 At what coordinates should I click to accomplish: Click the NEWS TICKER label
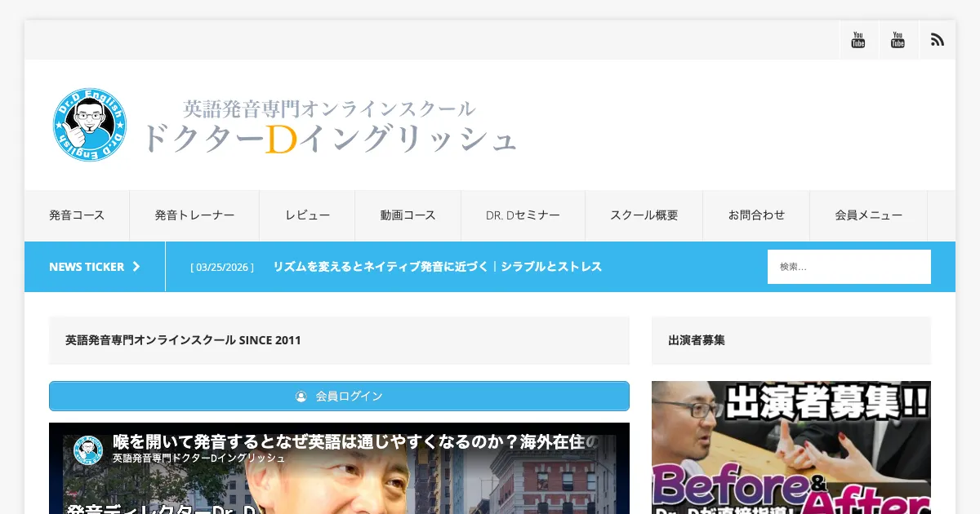point(87,267)
